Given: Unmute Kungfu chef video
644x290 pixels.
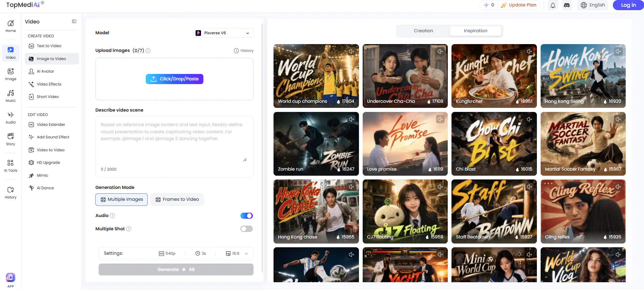Looking at the screenshot, I should 529,52.
